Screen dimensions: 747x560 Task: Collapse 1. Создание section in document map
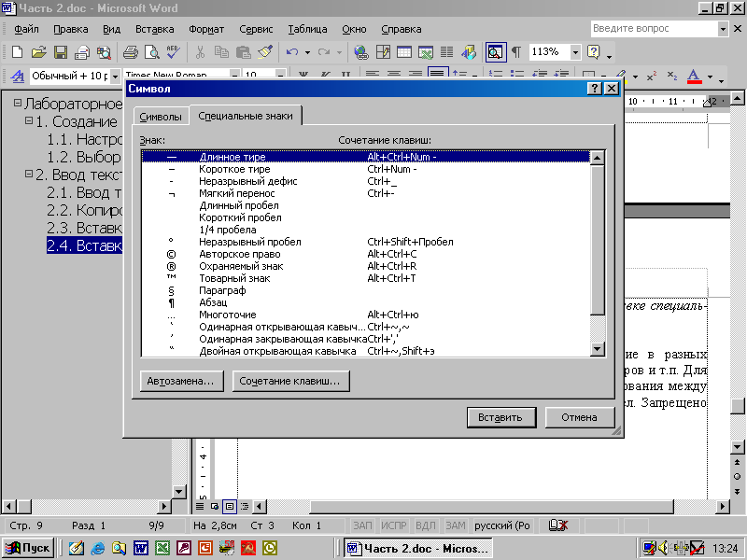coord(29,121)
